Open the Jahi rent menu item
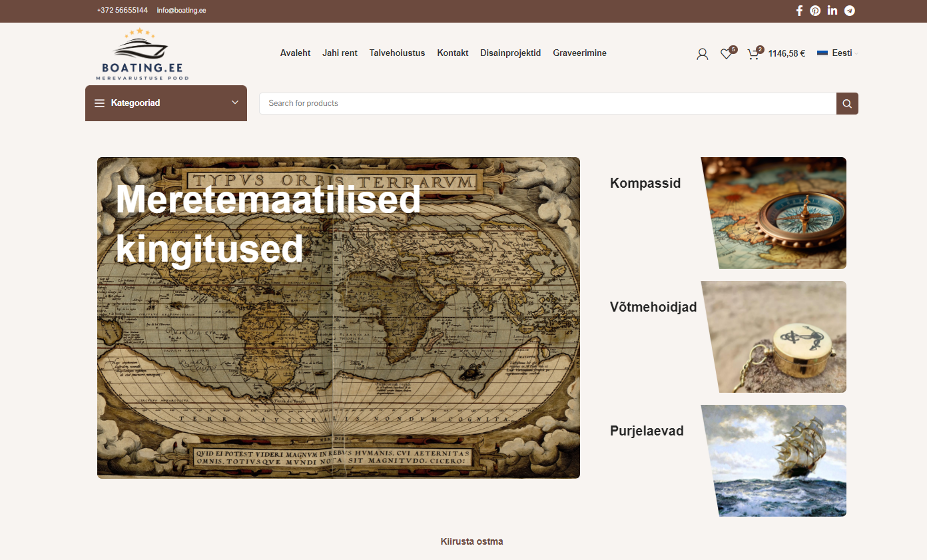927x560 pixels. pyautogui.click(x=340, y=53)
